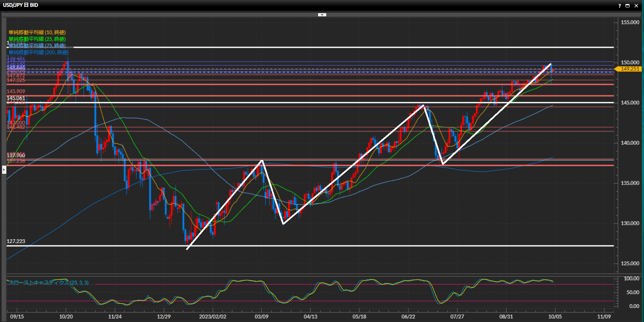The height and width of the screenshot is (322, 644).
Task: Expand the left side panel arrow
Action: tap(4, 170)
